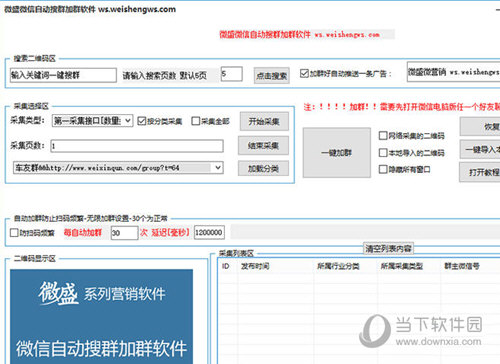Toggle 加群好自动推送一条广告 checkbox
This screenshot has height=364, width=500.
click(304, 73)
